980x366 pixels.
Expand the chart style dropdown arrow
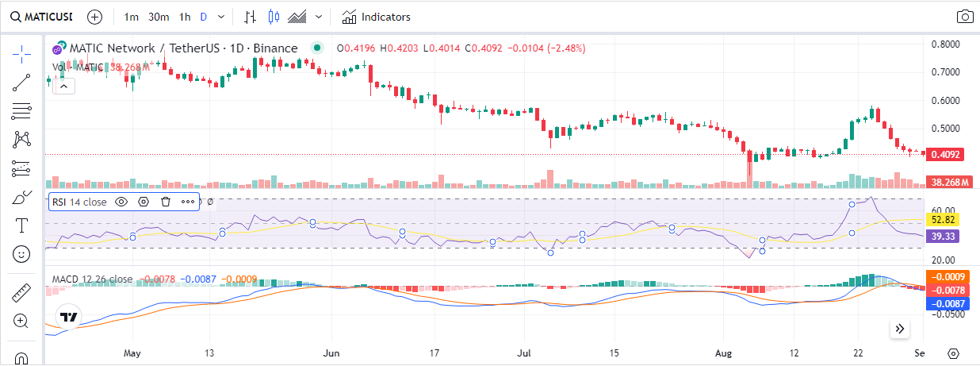pyautogui.click(x=319, y=17)
